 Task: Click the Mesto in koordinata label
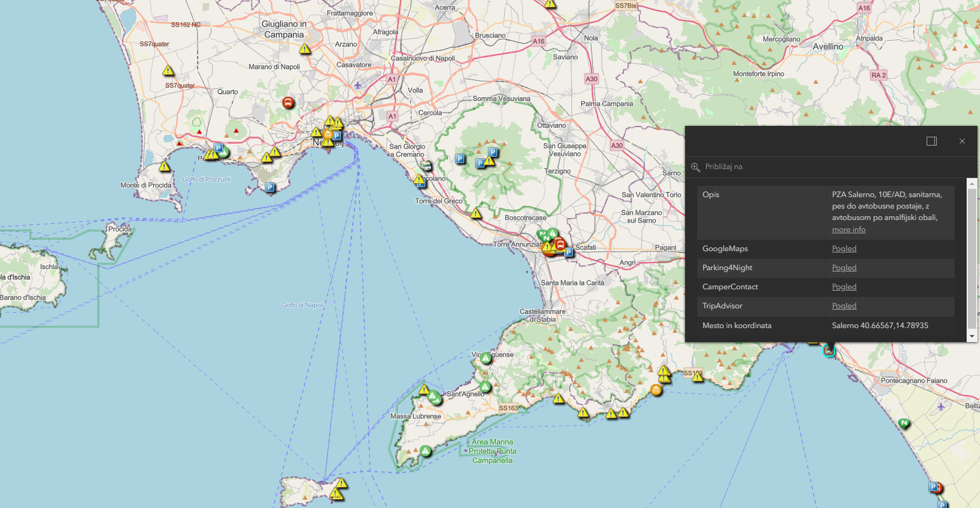tap(737, 326)
